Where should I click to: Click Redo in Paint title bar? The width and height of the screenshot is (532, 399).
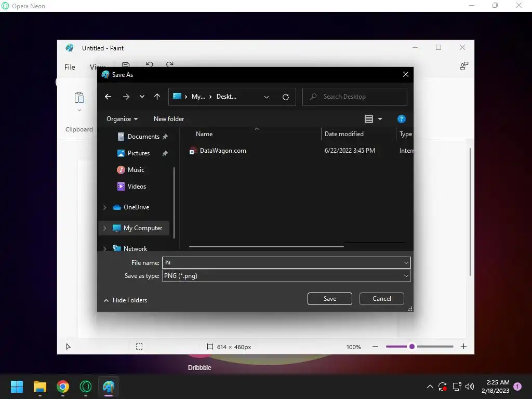point(170,64)
